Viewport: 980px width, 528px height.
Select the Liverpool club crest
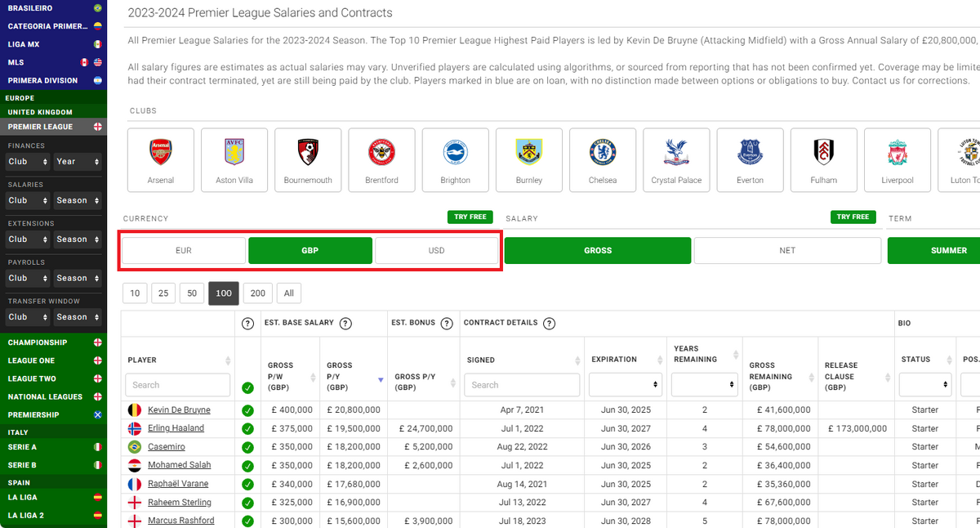tap(897, 159)
